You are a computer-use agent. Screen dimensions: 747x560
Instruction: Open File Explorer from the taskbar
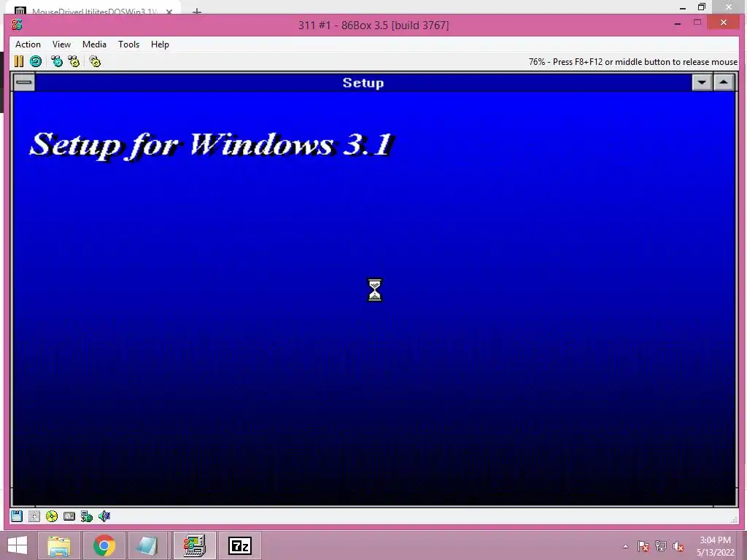click(59, 545)
